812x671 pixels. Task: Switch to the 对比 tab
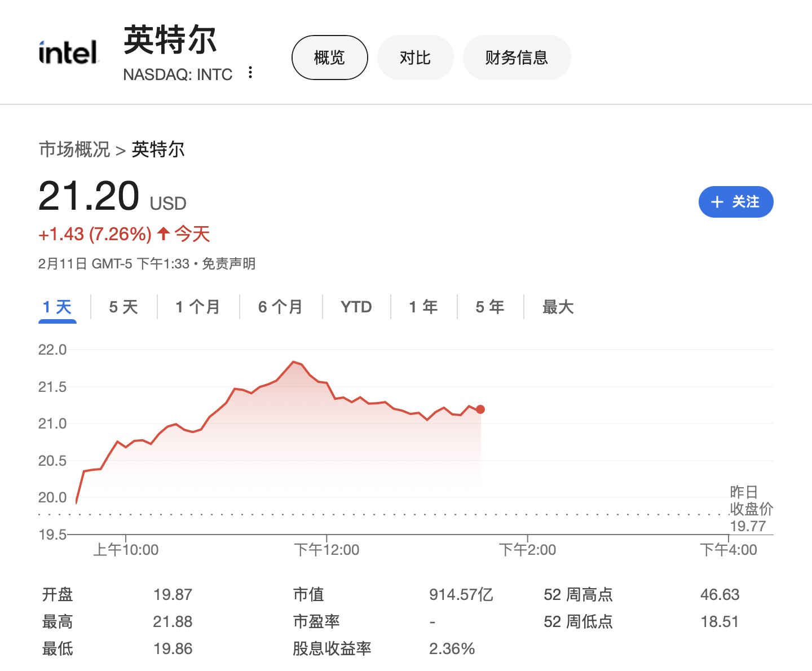coord(415,58)
